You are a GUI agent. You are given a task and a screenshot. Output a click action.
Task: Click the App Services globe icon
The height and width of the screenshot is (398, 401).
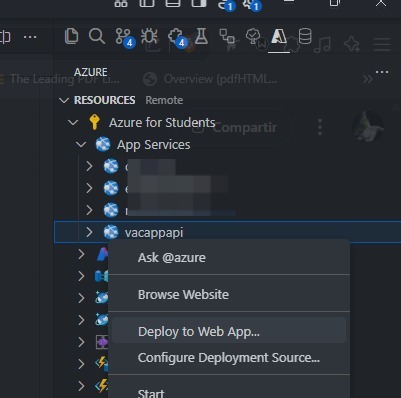(103, 144)
